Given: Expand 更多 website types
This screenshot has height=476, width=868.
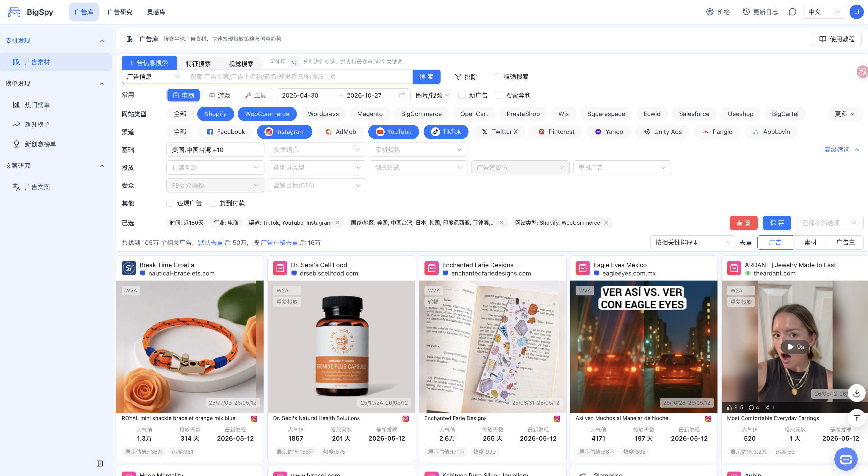Looking at the screenshot, I should tap(845, 114).
